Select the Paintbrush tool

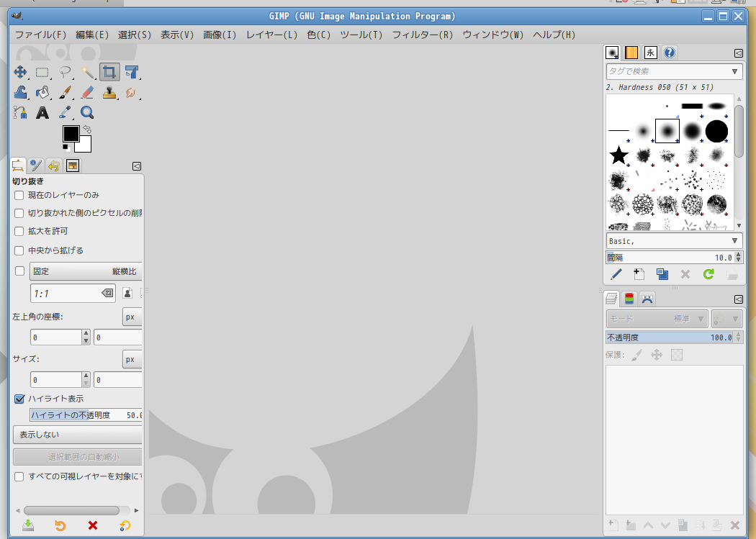coord(65,92)
